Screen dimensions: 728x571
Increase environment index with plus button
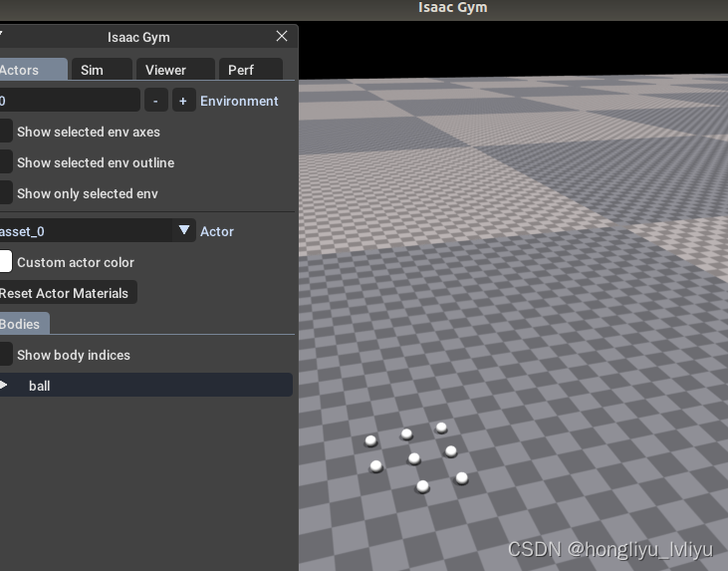point(183,101)
